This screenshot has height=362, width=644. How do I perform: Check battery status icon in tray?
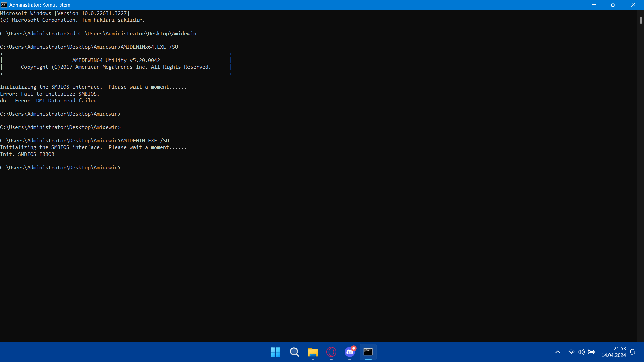[x=591, y=352]
